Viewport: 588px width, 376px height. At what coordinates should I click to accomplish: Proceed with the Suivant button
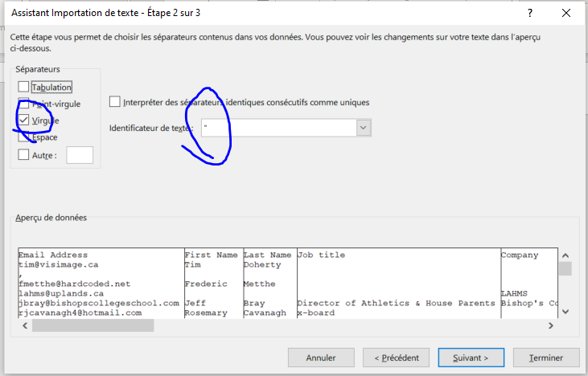coord(471,358)
